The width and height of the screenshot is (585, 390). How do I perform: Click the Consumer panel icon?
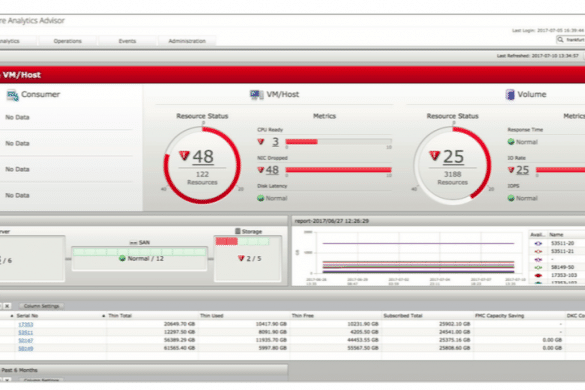click(x=12, y=95)
